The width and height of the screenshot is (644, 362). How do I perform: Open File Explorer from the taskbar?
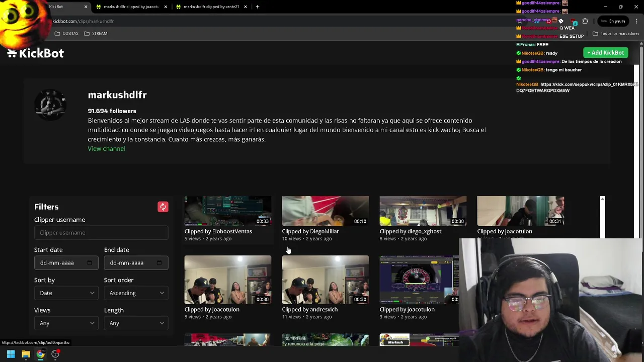[26, 354]
